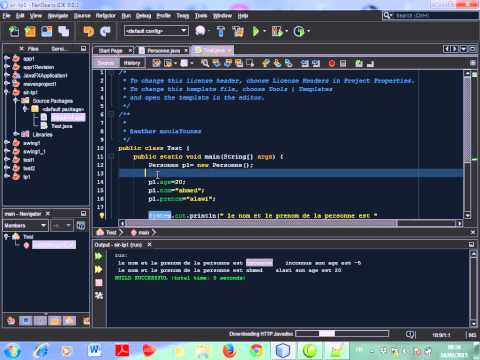Click the Profile Project toolbar icon

coord(299,31)
